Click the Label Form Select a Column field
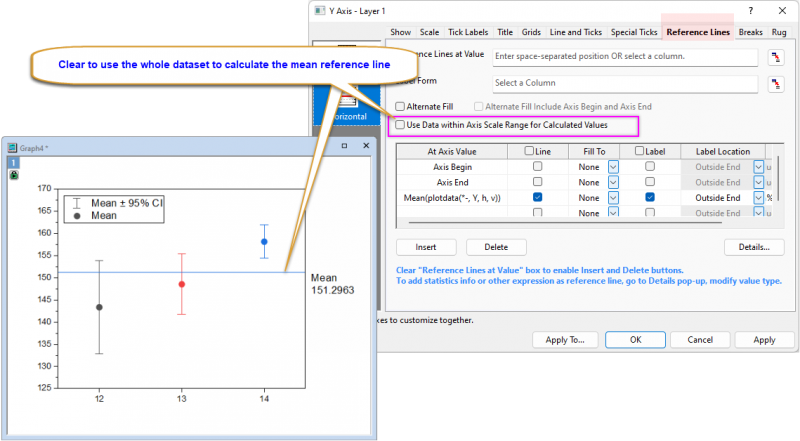Viewport: 800px width, 441px height. [625, 83]
